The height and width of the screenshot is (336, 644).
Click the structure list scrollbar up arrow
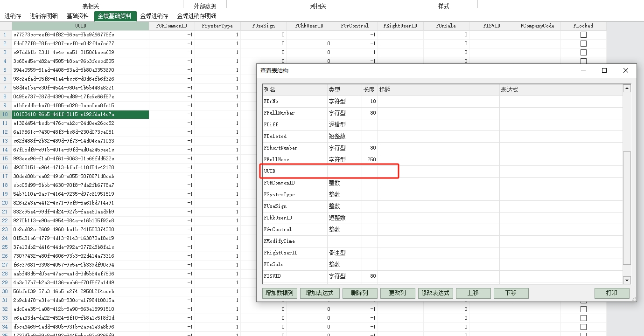[x=627, y=89]
